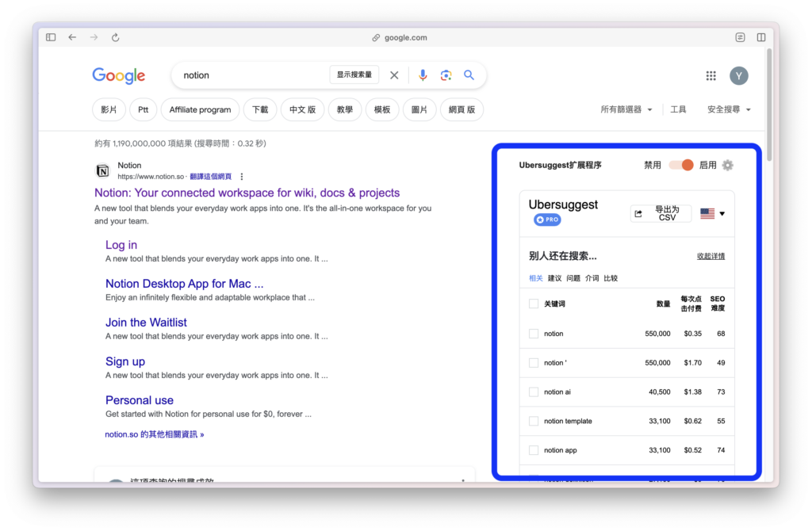This screenshot has width=812, height=531.
Task: Open the Y account avatar
Action: coord(739,75)
